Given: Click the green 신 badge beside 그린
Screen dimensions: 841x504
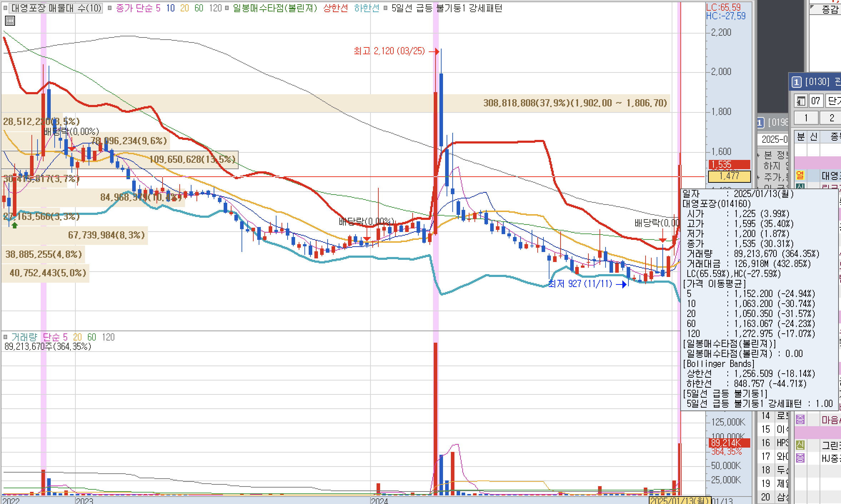Looking at the screenshot, I should (800, 445).
